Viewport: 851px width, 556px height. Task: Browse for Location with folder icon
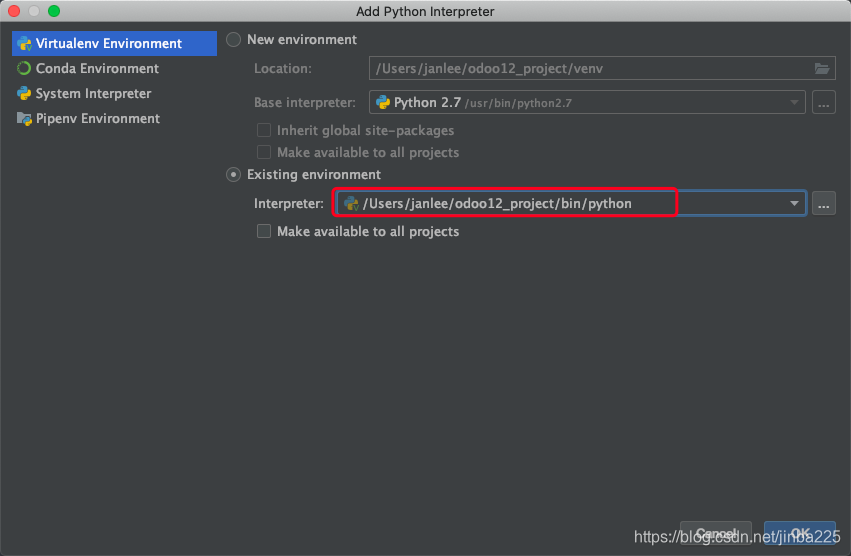822,68
